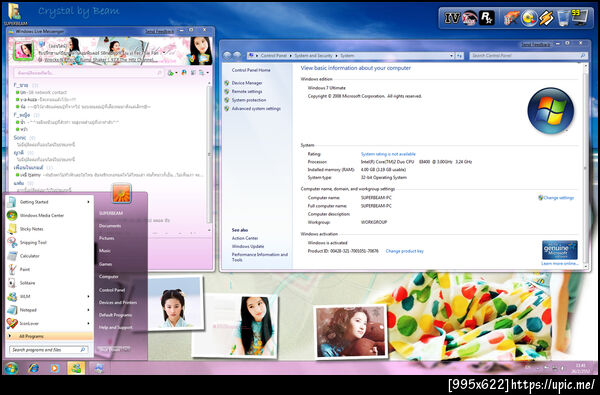600x395 pixels.
Task: Open the yellow disc media player dock icon
Action: pos(529,18)
